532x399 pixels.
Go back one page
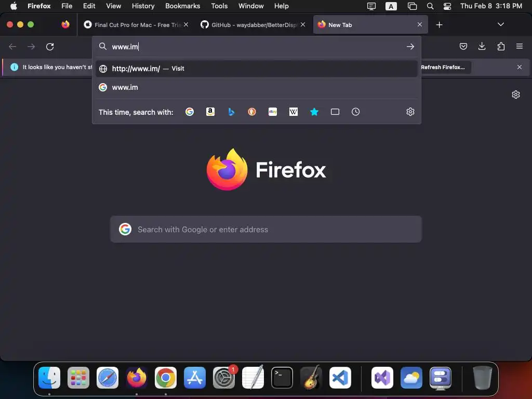(x=12, y=46)
